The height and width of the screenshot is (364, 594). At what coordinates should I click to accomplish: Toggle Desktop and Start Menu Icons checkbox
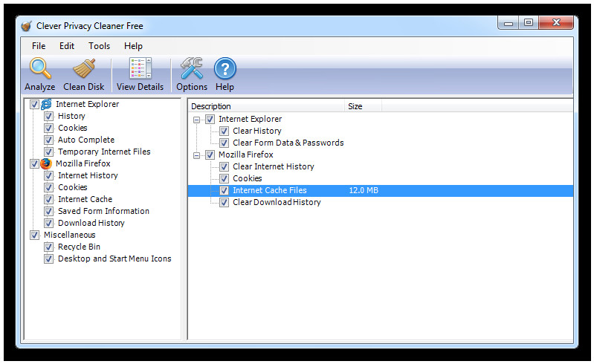pos(48,259)
